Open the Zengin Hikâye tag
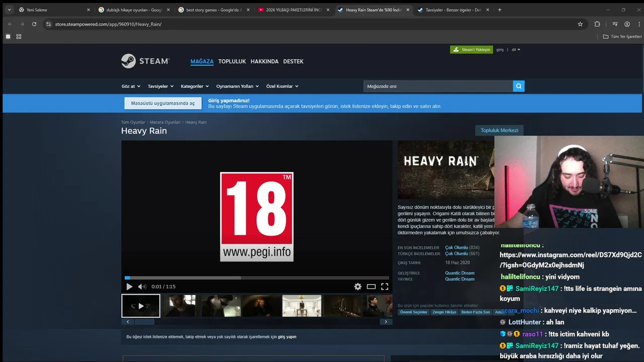The width and height of the screenshot is (644, 362). 444,312
